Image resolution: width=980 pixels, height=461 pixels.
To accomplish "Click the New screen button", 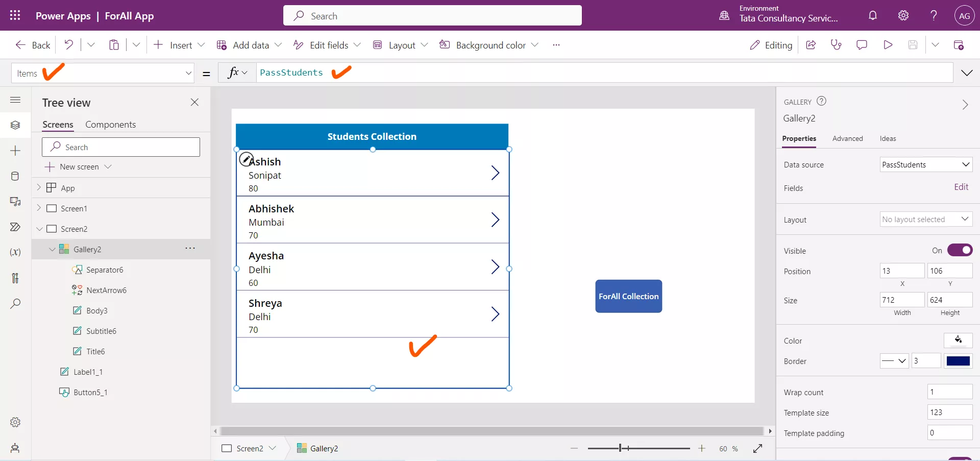I will 78,167.
